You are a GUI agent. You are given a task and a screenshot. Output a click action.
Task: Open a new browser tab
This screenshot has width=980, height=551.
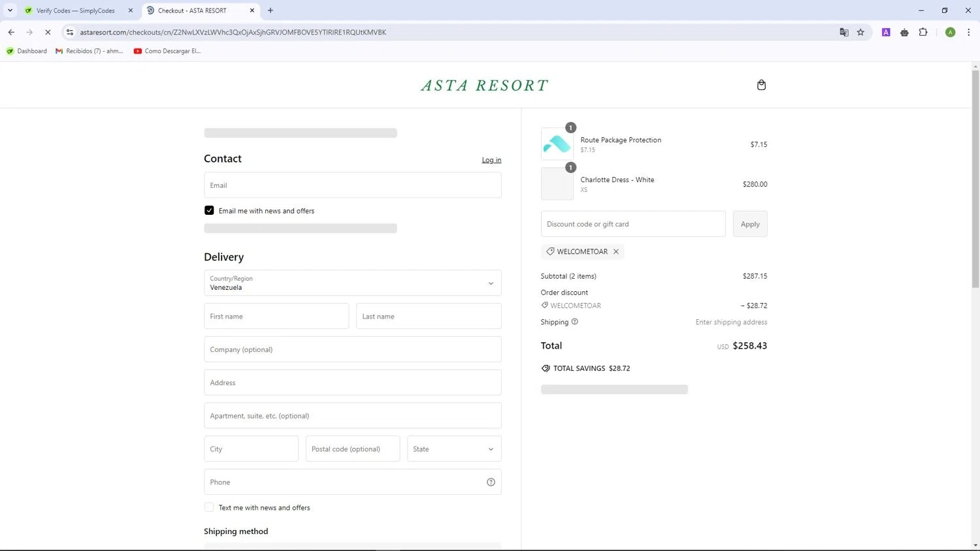point(270,10)
